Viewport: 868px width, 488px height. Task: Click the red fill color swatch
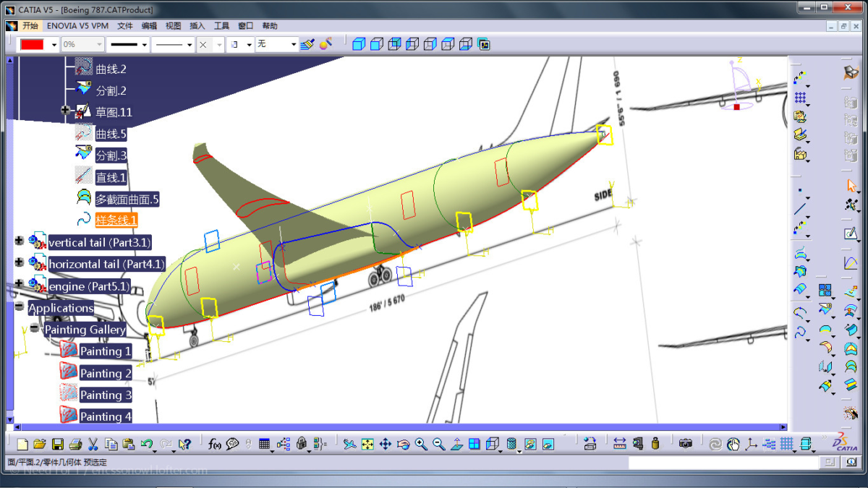point(33,45)
